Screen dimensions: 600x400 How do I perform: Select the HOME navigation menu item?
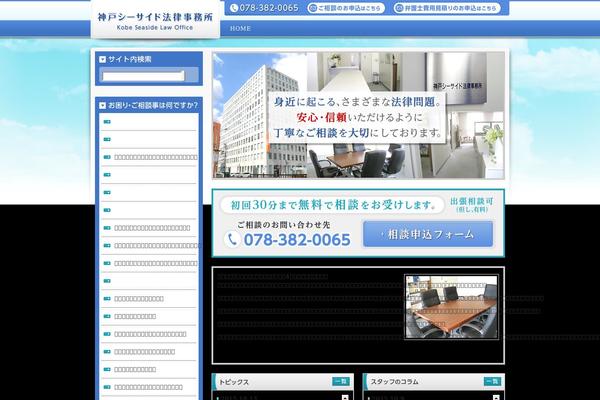tap(240, 28)
